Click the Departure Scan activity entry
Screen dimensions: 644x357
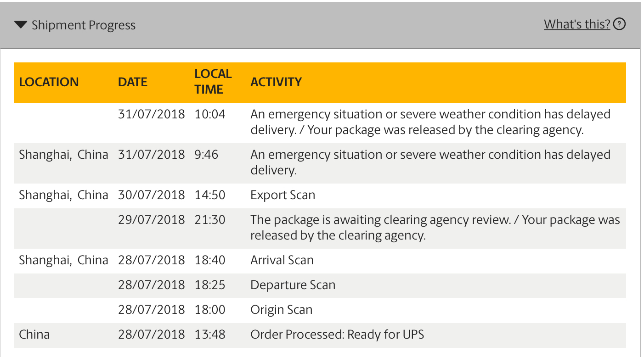point(293,285)
